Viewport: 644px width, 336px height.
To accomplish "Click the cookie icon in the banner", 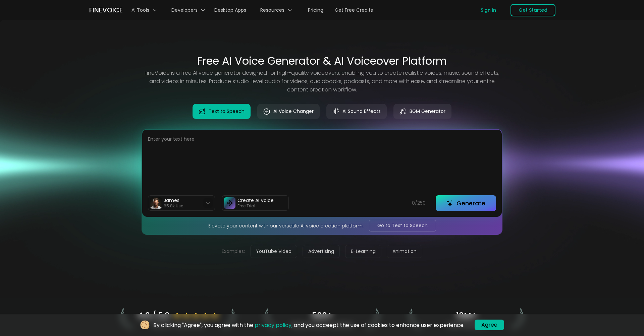I will tap(145, 325).
